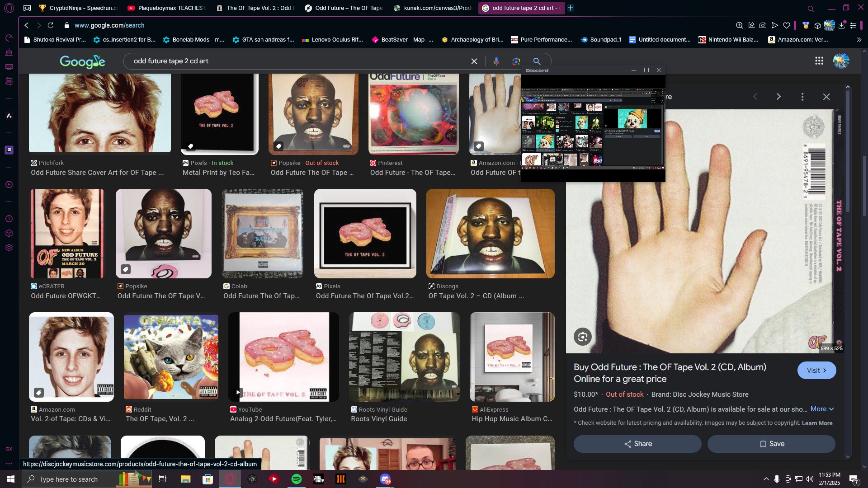Show hidden system tray icons
The image size is (868, 488).
[x=766, y=479]
